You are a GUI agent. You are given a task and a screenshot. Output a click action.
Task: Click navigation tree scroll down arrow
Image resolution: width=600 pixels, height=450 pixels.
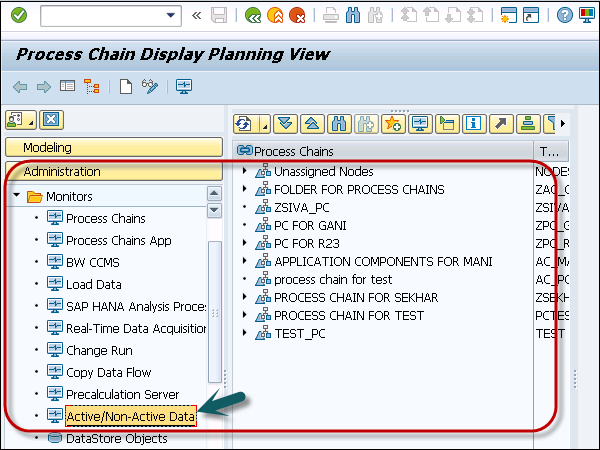[214, 210]
